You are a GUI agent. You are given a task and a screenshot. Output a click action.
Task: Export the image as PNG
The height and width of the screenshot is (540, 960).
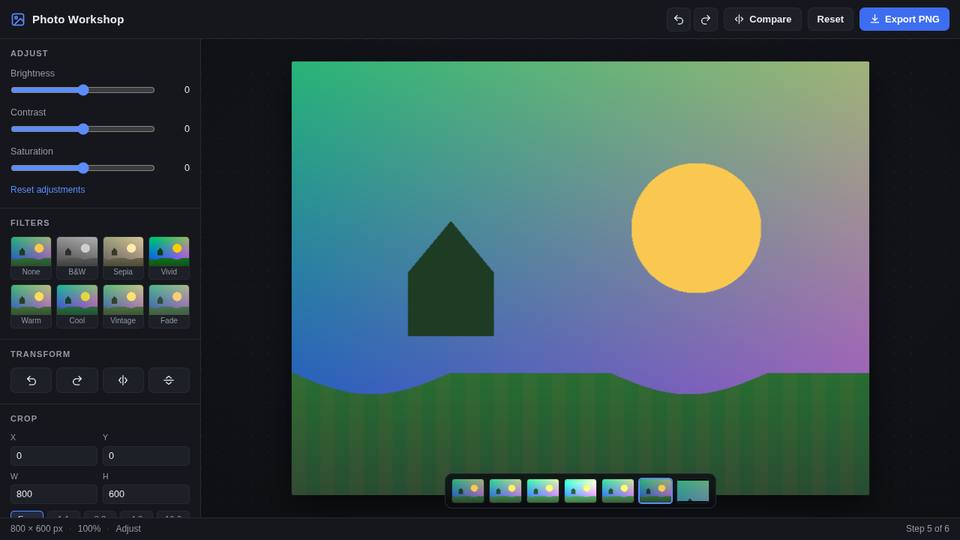coord(904,20)
